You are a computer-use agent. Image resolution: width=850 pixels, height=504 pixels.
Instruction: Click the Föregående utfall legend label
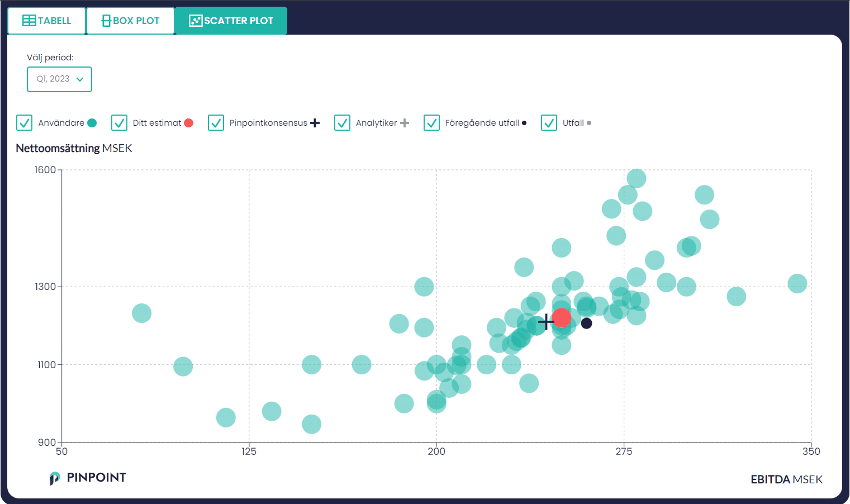(482, 123)
